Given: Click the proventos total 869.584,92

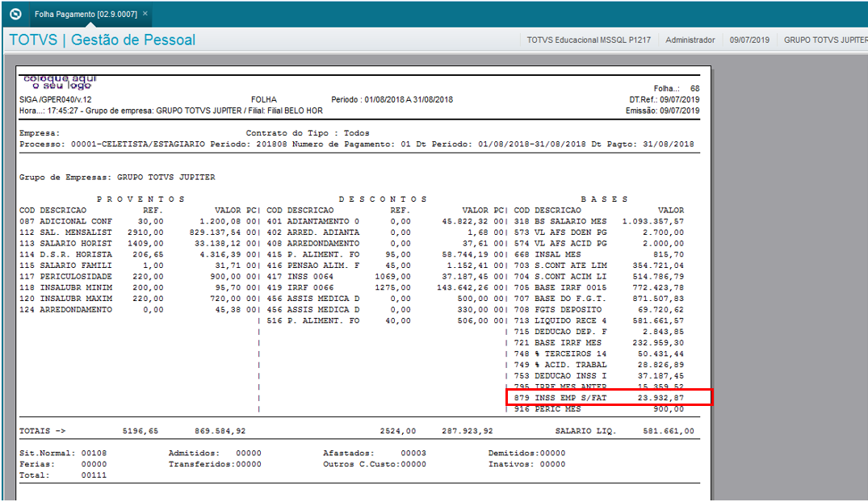Looking at the screenshot, I should click(220, 431).
